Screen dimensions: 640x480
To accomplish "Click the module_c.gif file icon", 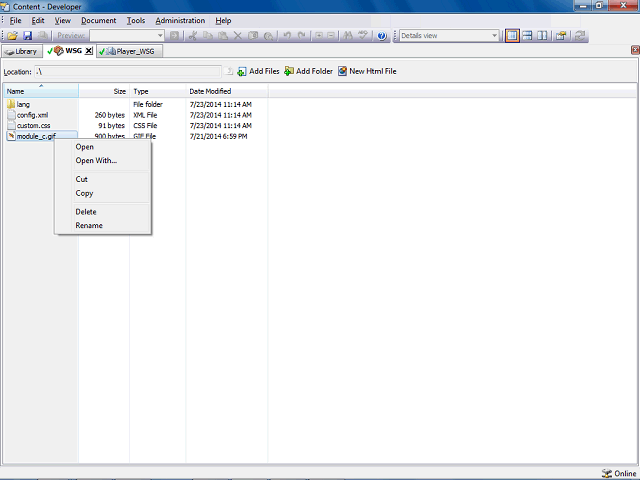I will point(11,136).
